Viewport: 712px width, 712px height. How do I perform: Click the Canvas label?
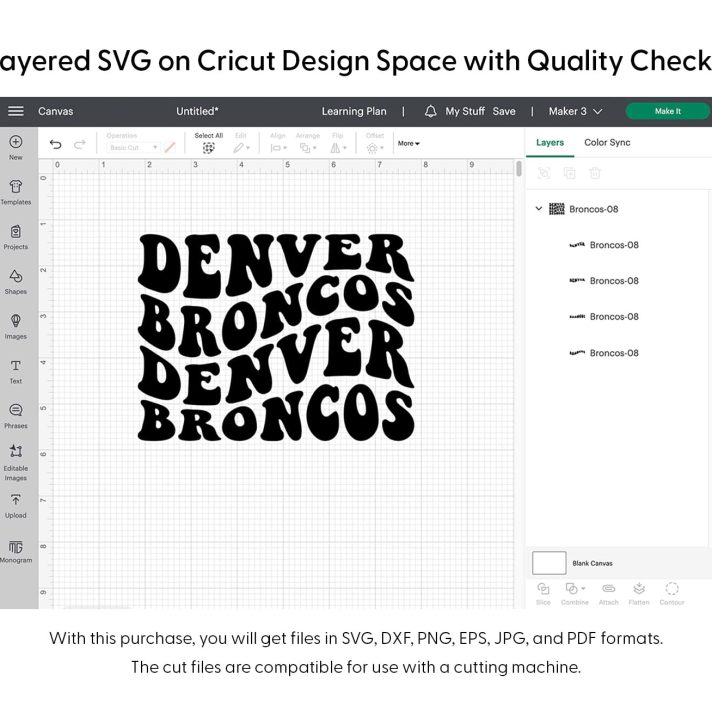55,111
